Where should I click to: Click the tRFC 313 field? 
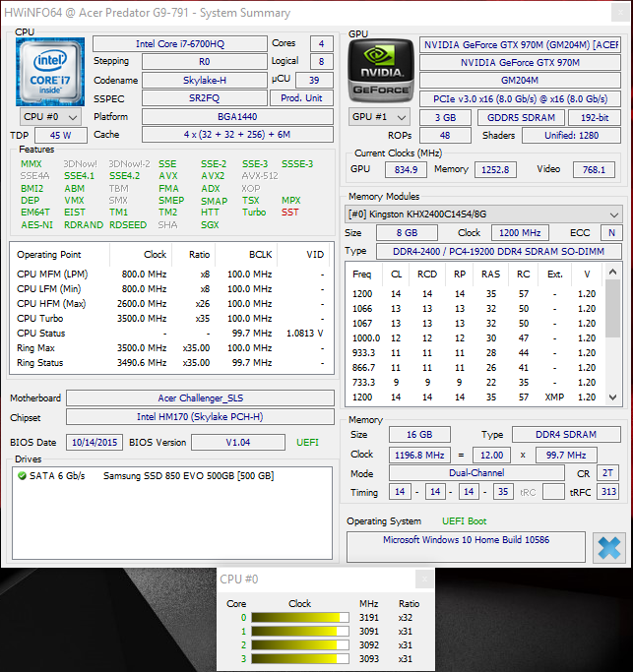pyautogui.click(x=608, y=492)
